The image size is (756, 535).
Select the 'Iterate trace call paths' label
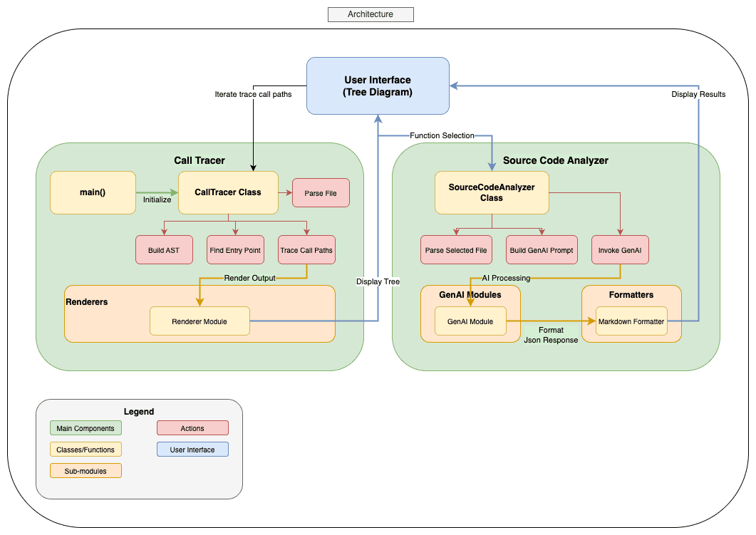[253, 94]
